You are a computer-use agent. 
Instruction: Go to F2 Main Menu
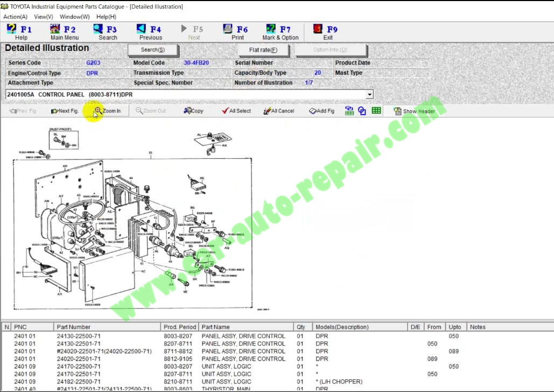pos(64,32)
